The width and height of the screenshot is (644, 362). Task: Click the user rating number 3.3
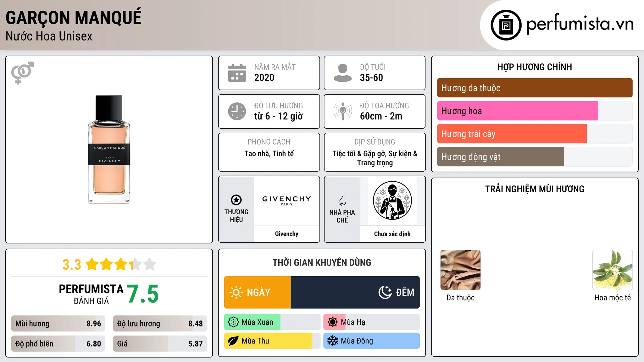coord(72,265)
